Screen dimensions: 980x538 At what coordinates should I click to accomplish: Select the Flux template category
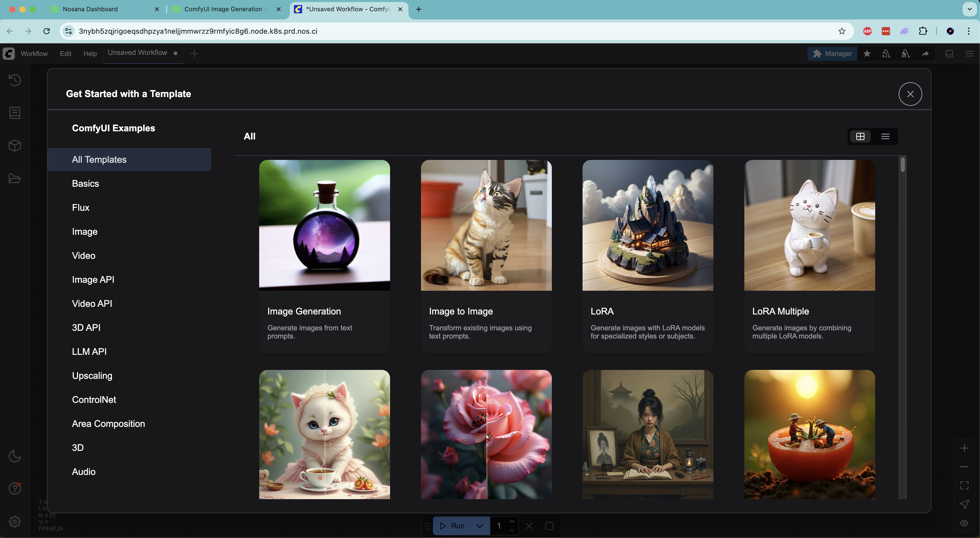pos(81,208)
